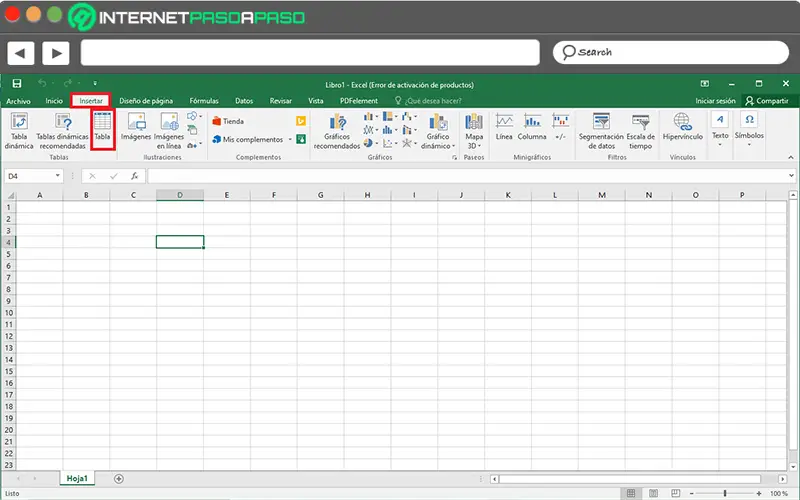Insert a Línea sparkline
The height and width of the screenshot is (500, 800).
[504, 127]
